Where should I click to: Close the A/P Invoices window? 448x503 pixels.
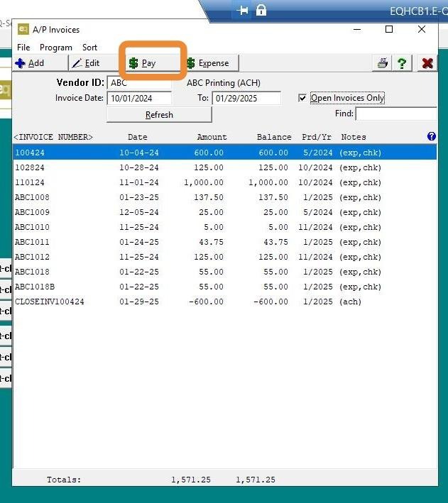point(422,29)
